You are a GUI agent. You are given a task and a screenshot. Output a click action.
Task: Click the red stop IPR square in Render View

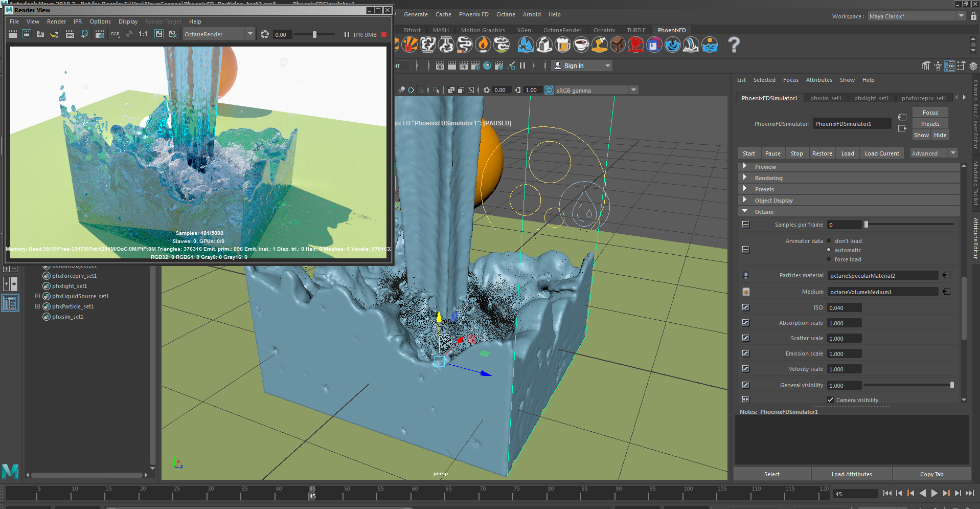pos(384,34)
